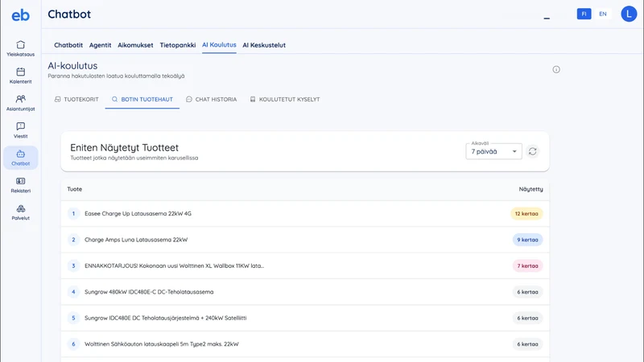
Task: Open the Chat Historia sub-tab
Action: coord(212,99)
